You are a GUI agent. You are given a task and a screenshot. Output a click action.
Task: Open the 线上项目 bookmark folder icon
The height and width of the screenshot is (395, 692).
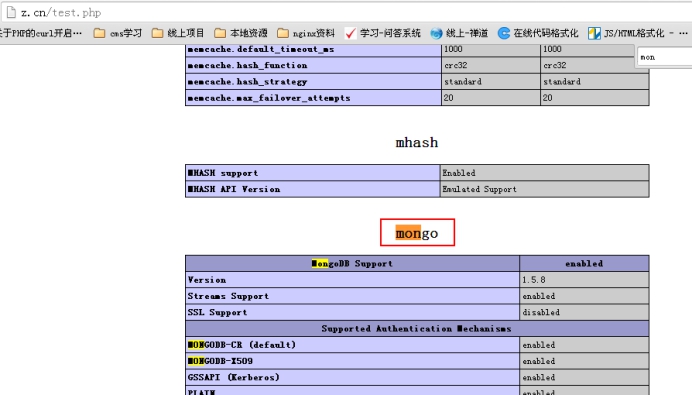click(157, 33)
